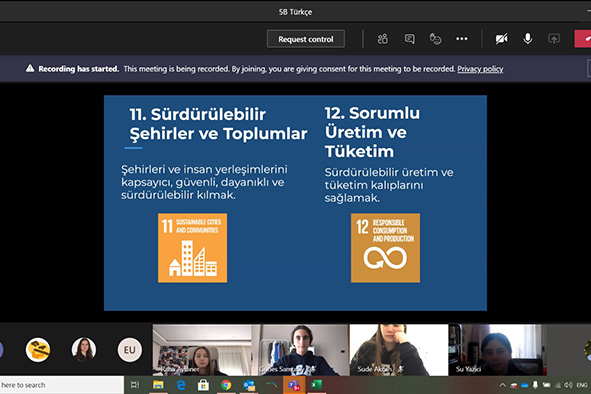591x394 pixels.
Task: Open Google Chrome from the taskbar
Action: click(x=226, y=385)
